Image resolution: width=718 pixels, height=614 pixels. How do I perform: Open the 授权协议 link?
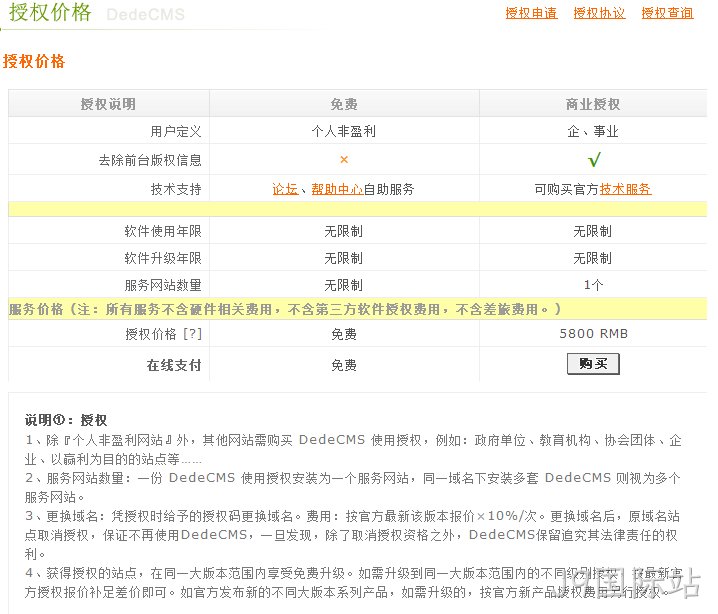pyautogui.click(x=599, y=13)
